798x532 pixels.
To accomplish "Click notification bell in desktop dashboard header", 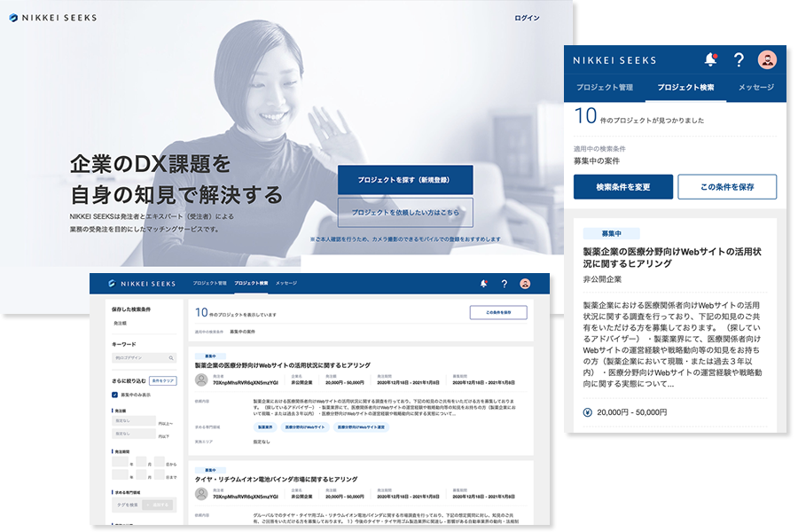I will tap(484, 284).
